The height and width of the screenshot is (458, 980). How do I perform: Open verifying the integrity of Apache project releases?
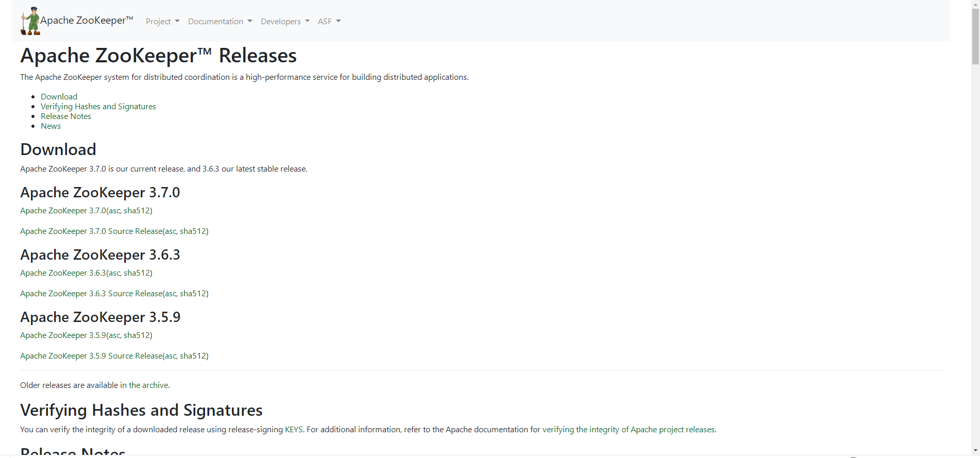pos(629,430)
